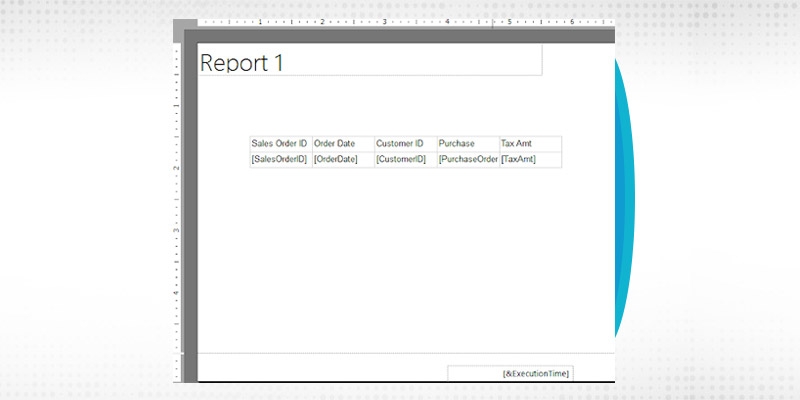Select the [SalesOrderID] data field cell
Viewport: 800px width, 400px height.
pos(280,160)
